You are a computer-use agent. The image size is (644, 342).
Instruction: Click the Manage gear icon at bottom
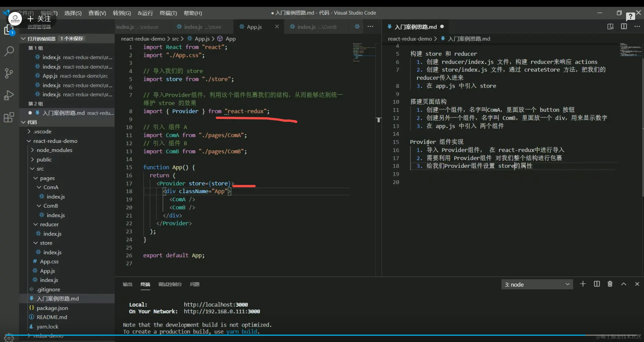(x=9, y=337)
